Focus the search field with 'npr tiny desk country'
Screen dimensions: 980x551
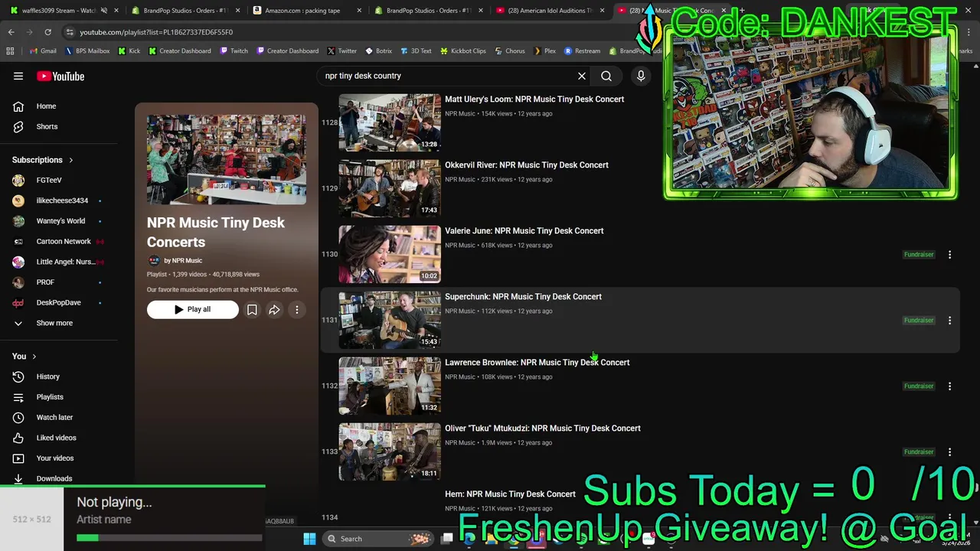coord(448,76)
